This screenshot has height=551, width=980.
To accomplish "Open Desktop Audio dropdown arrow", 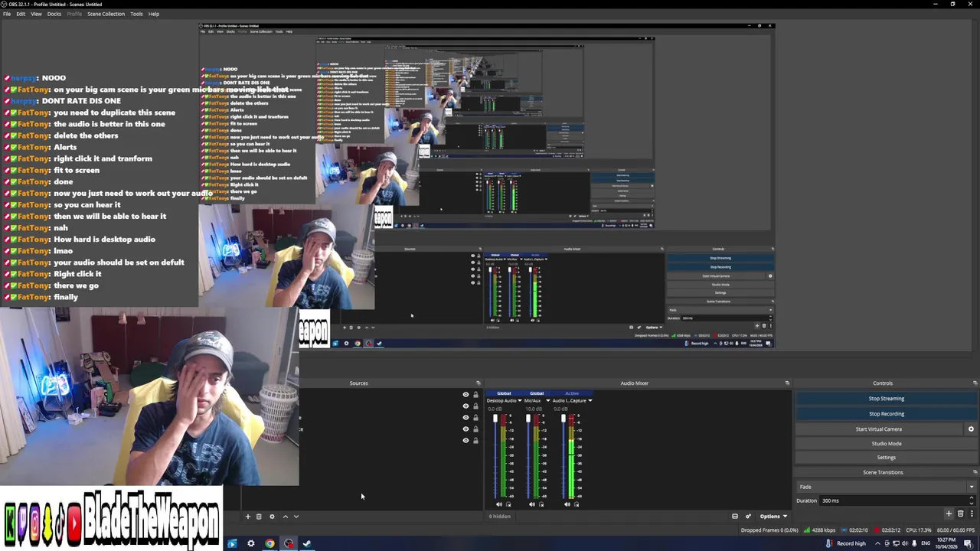I will [x=520, y=401].
